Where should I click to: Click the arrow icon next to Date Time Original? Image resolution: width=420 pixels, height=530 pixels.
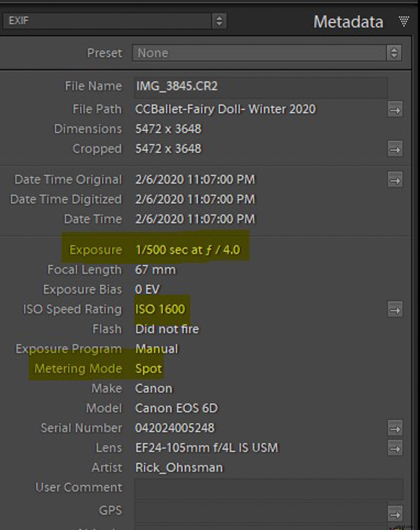[395, 180]
